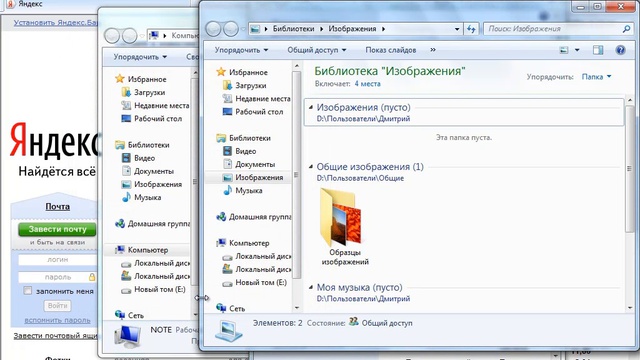Viewport: 640px width, 360px height.
Task: Toggle the preview pane icon in toolbar
Action: 598,50
